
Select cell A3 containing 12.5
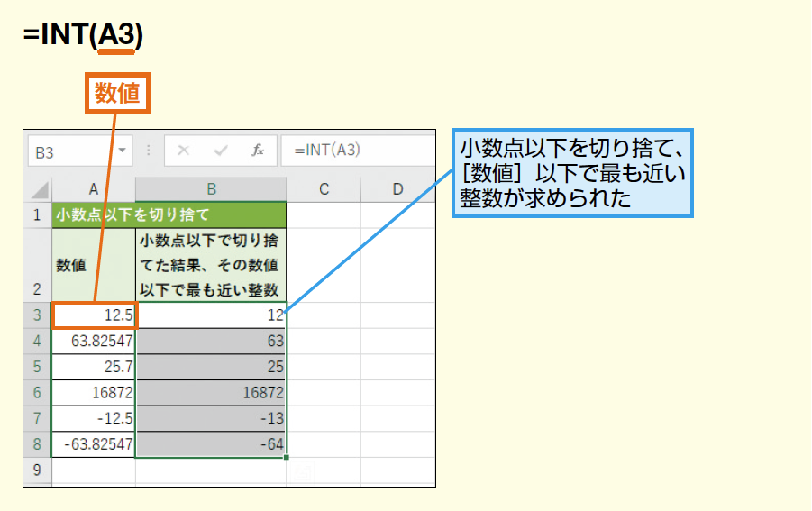coord(94,315)
